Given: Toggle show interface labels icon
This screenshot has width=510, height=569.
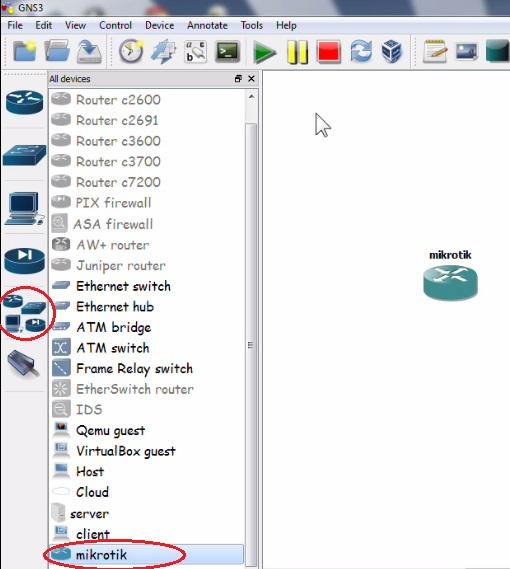Looking at the screenshot, I should (x=195, y=52).
